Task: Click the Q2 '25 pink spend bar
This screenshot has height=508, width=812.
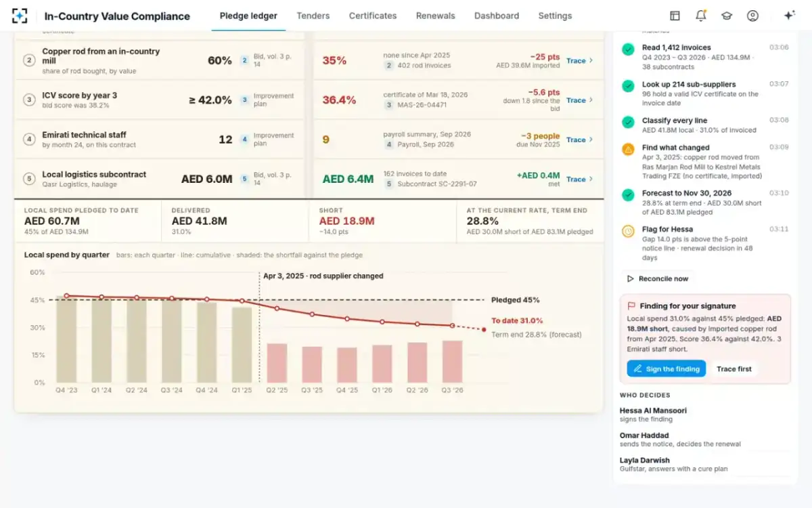Action: (x=277, y=363)
